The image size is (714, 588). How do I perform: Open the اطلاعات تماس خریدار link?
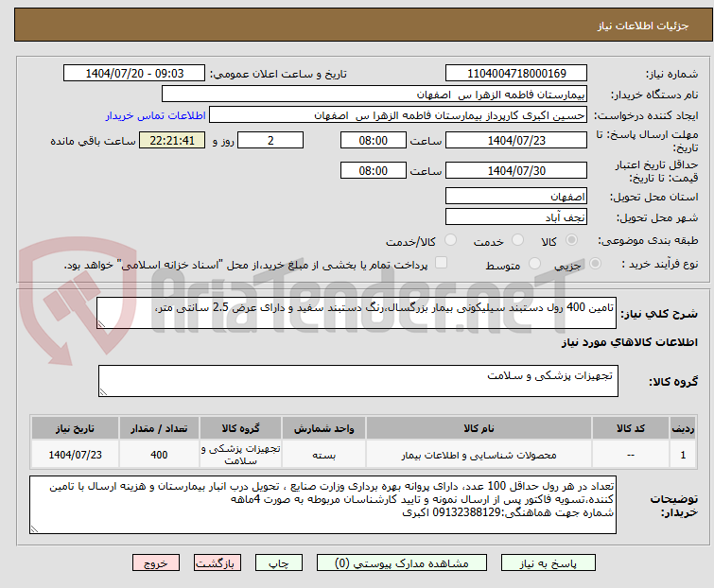(156, 116)
